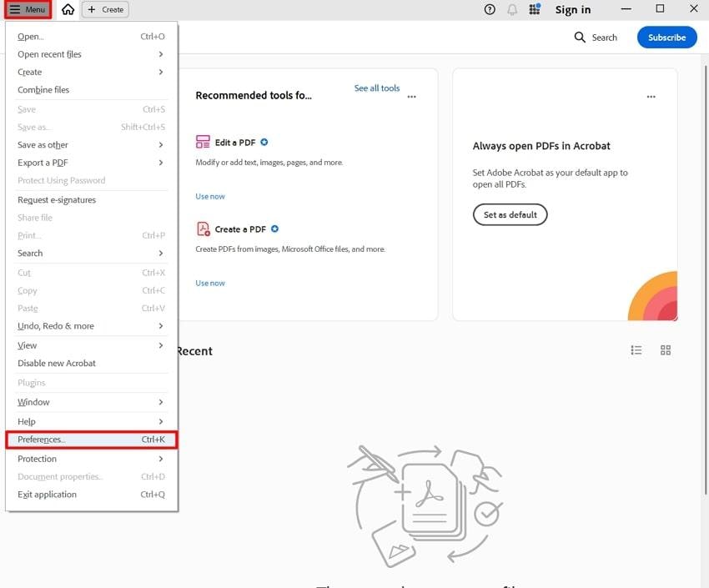Viewport: 709px width, 588px height.
Task: Switch Recent files to list view
Action: click(636, 350)
